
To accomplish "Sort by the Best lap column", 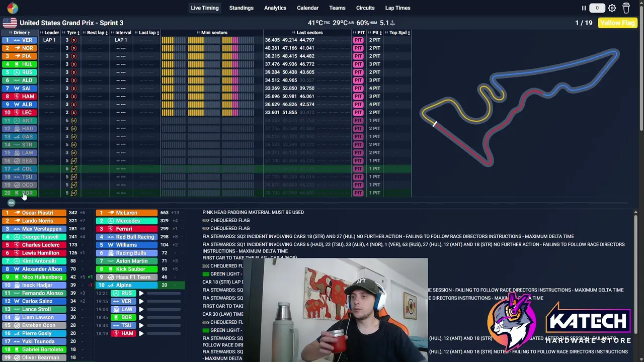I will [96, 33].
